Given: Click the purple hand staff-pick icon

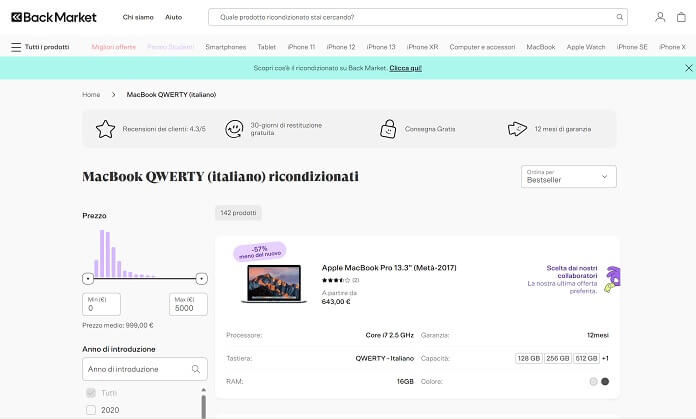Looking at the screenshot, I should [613, 279].
